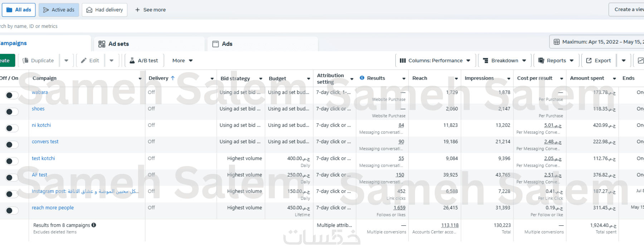
Task: Click the calendar grid icon
Action: pyautogui.click(x=557, y=42)
